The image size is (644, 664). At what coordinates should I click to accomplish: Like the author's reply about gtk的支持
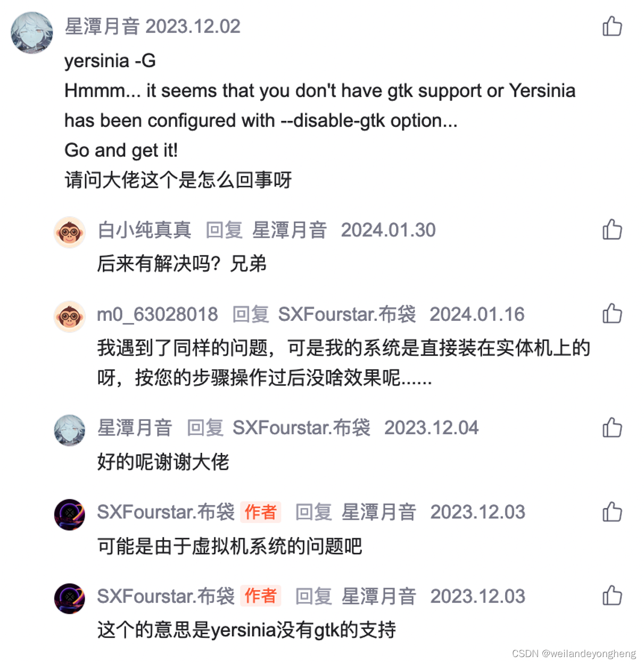[612, 596]
